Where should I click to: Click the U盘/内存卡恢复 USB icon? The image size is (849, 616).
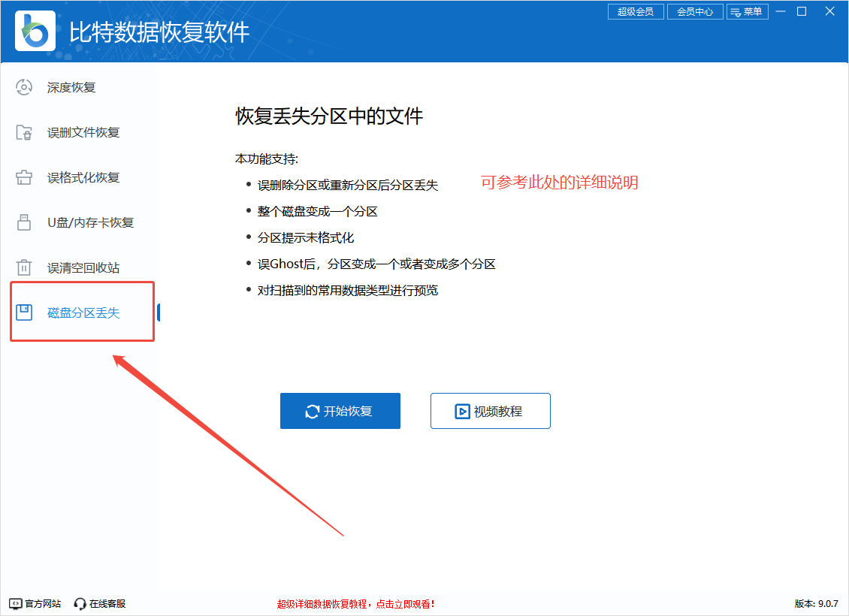24,222
